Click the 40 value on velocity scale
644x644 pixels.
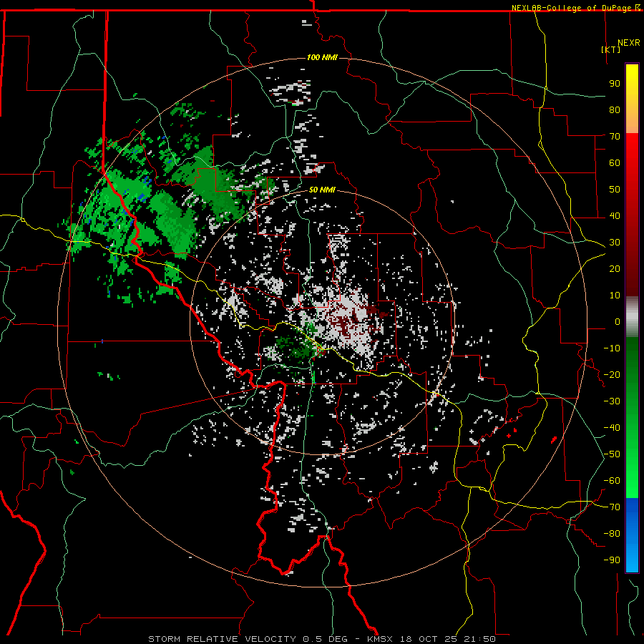coord(615,215)
